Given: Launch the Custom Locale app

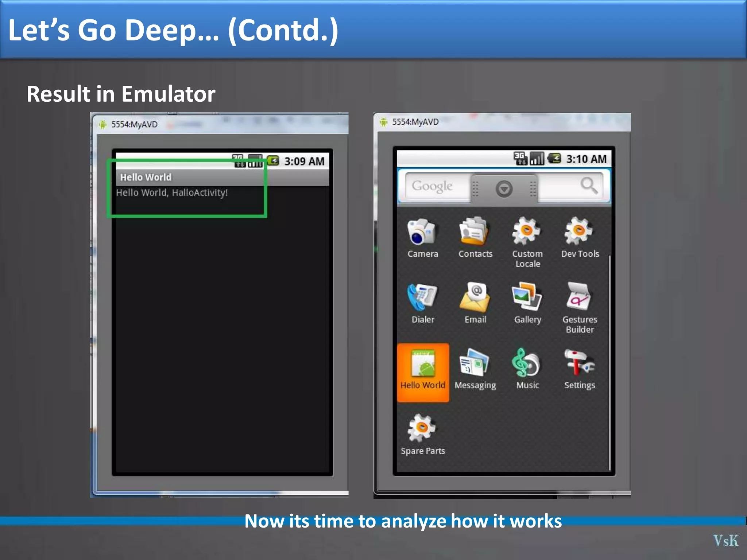Looking at the screenshot, I should pyautogui.click(x=527, y=242).
